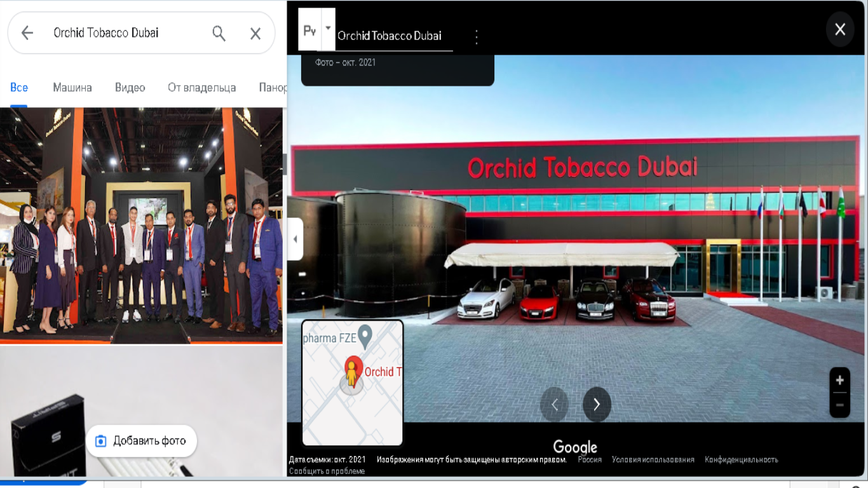The width and height of the screenshot is (868, 488).
Task: Collapse the side panel with the arrow
Action: click(x=295, y=239)
